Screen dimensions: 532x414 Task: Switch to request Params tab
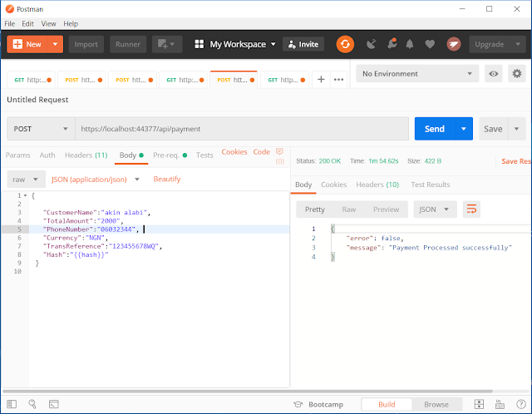point(18,155)
